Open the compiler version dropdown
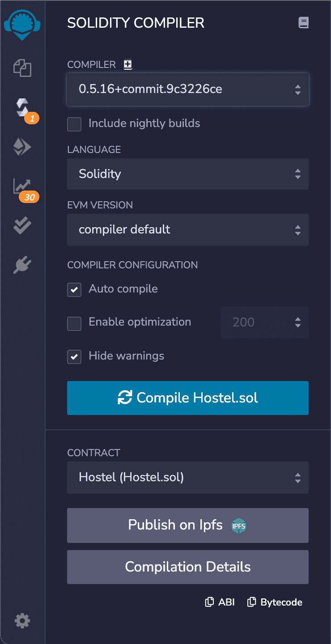 (x=188, y=89)
